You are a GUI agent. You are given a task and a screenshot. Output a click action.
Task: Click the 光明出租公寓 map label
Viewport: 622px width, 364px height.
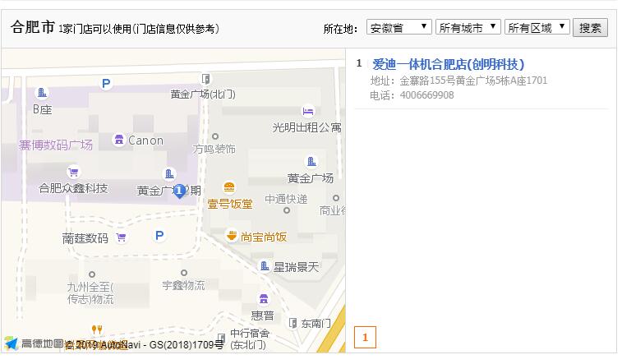(x=306, y=127)
